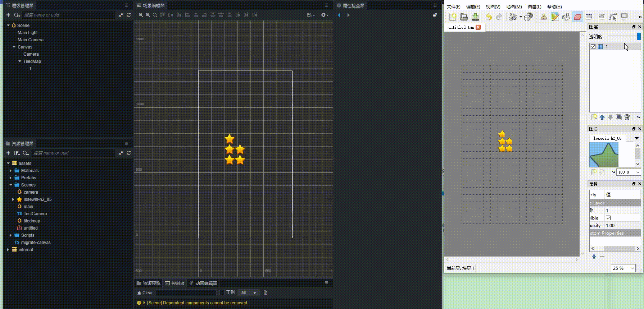The image size is (644, 309).
Task: Zoom in the scene editor
Action: pos(141,15)
